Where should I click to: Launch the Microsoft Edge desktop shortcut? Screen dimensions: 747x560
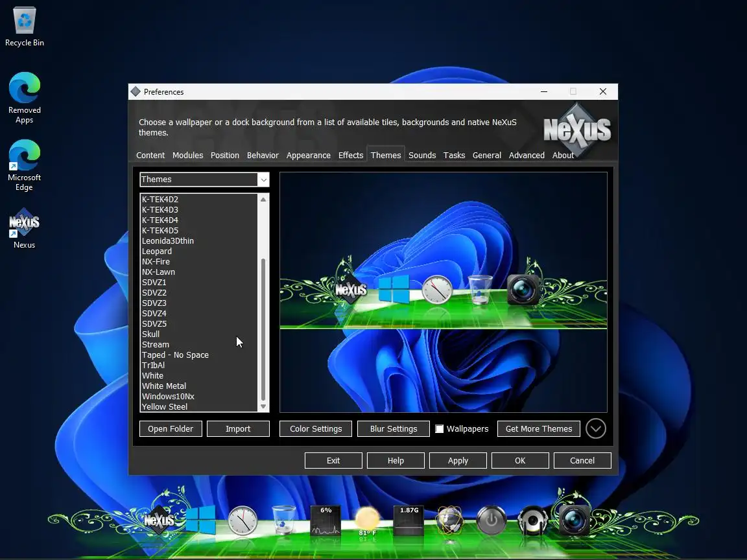tap(24, 165)
